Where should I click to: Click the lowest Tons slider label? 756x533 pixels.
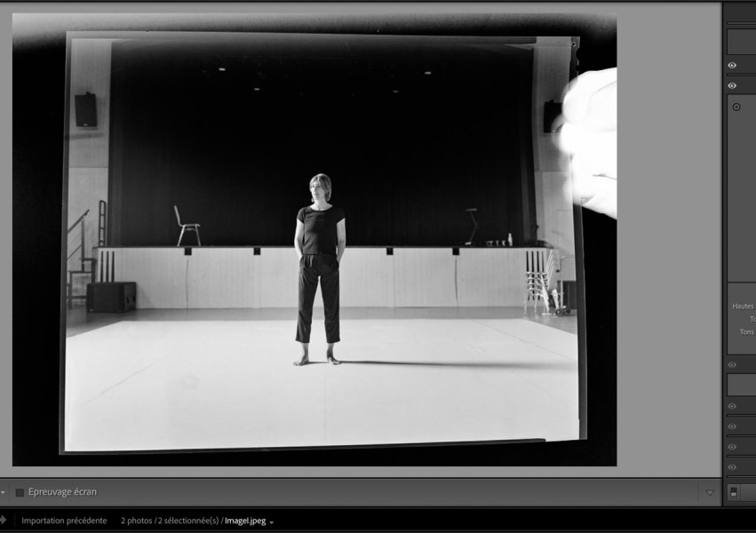[x=746, y=332]
